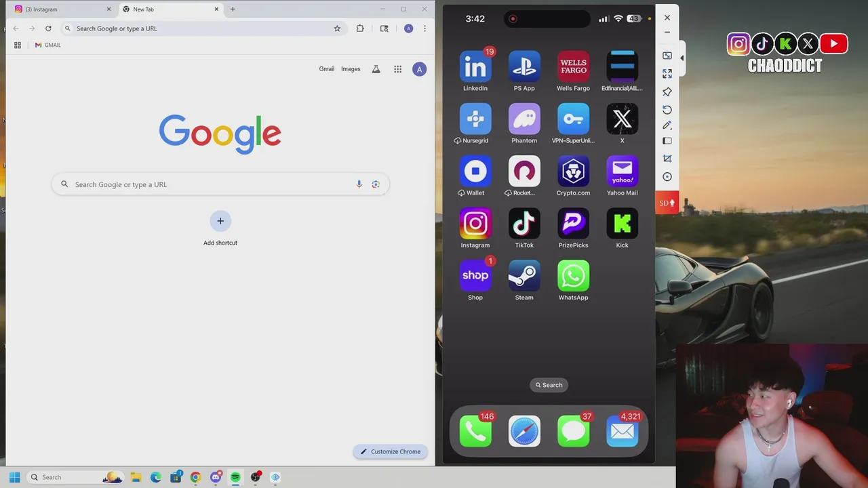Switch to the Instagram browser tab
This screenshot has height=488, width=868.
coord(62,9)
